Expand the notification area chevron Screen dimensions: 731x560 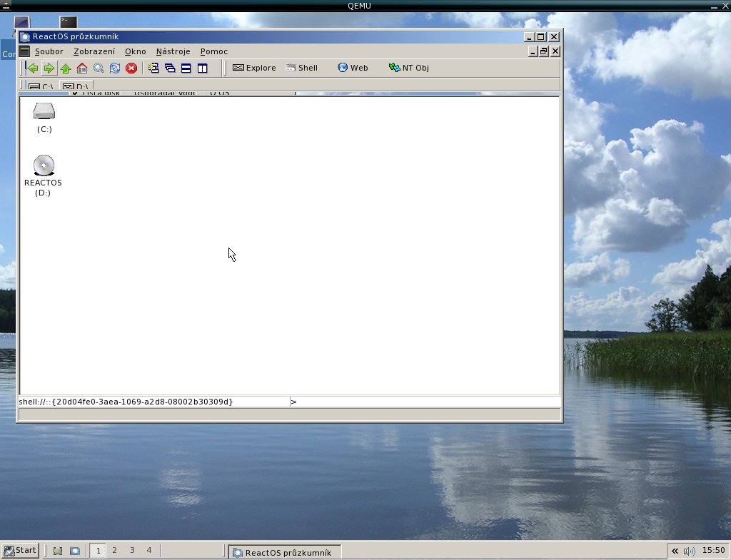pos(675,551)
